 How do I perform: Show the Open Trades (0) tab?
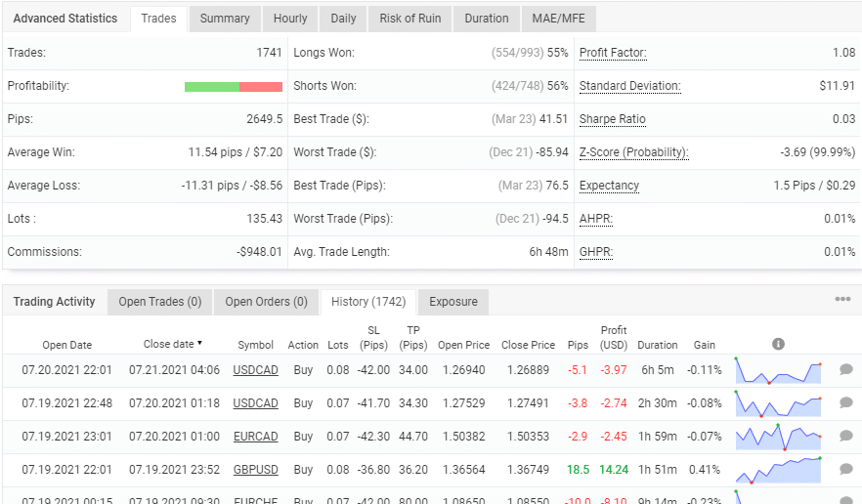160,302
